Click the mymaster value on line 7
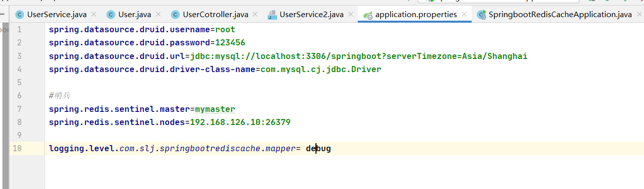 [215, 109]
